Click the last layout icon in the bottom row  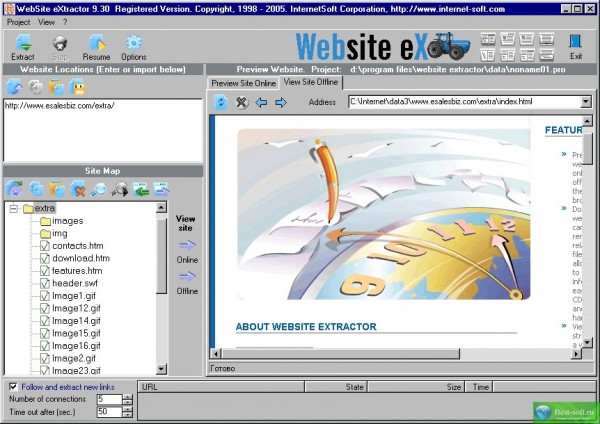point(547,55)
